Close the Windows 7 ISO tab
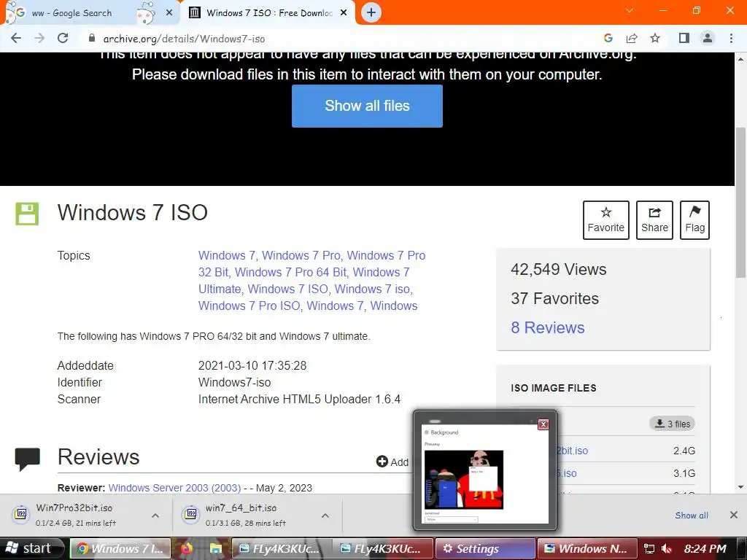747x560 pixels. tap(344, 13)
